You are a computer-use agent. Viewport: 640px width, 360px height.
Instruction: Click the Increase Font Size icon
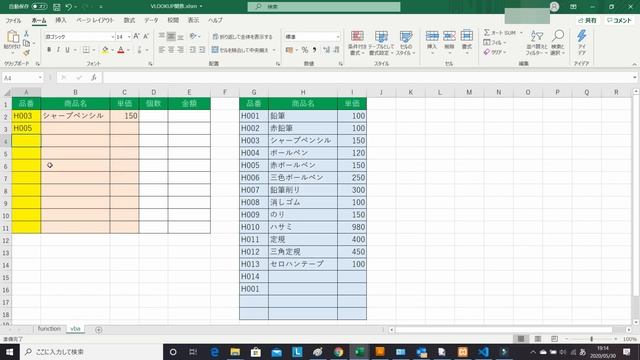136,36
